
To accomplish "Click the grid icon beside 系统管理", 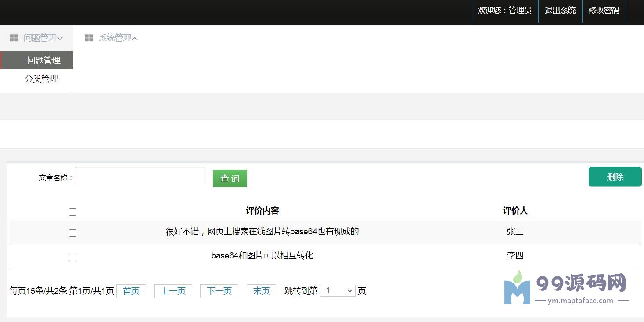I will (89, 38).
